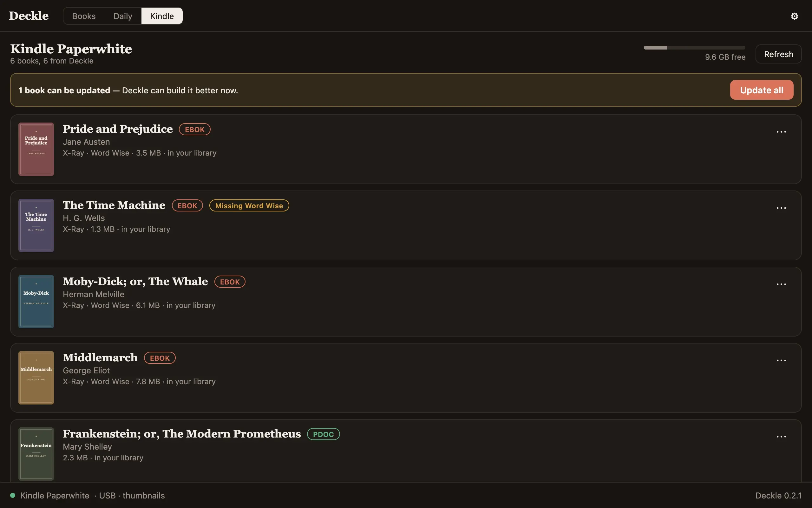Click author name Herman Melville
The image size is (812, 508).
tap(94, 294)
